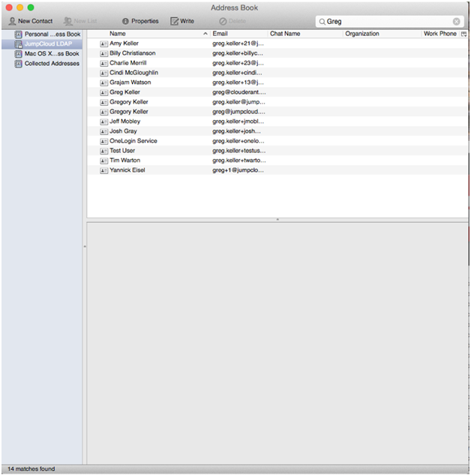This screenshot has height=476, width=471.
Task: Select the Amy Keller contact card icon
Action: 103,44
